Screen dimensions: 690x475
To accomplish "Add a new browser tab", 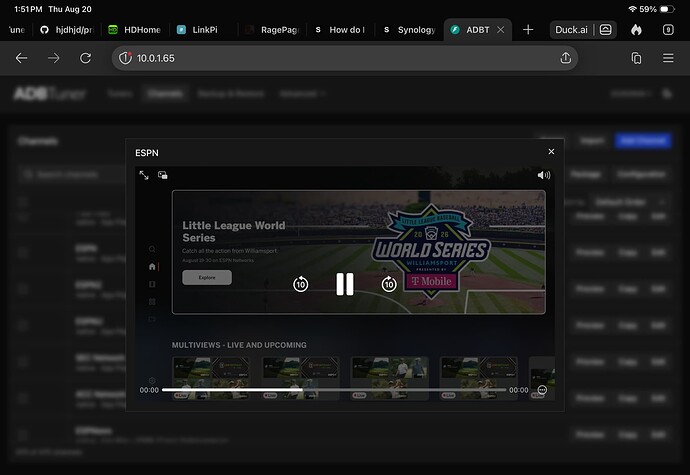I will (x=528, y=29).
